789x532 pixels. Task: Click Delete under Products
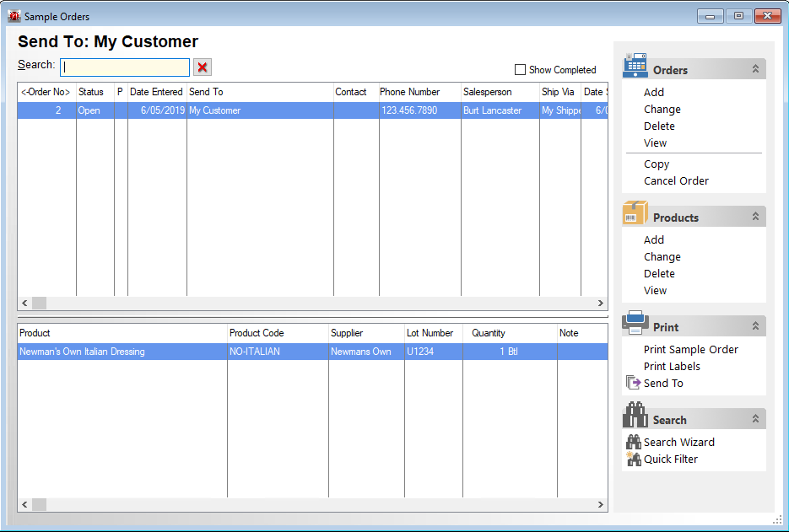[x=659, y=273]
